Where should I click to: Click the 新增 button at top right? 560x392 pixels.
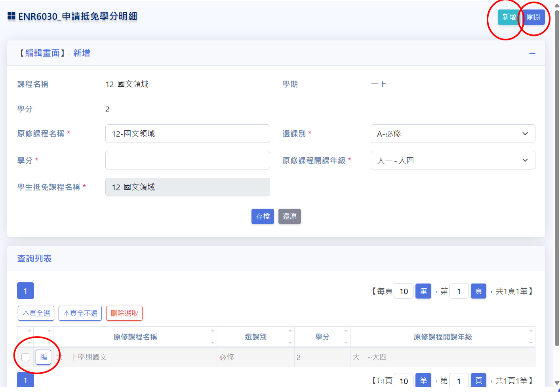[509, 17]
